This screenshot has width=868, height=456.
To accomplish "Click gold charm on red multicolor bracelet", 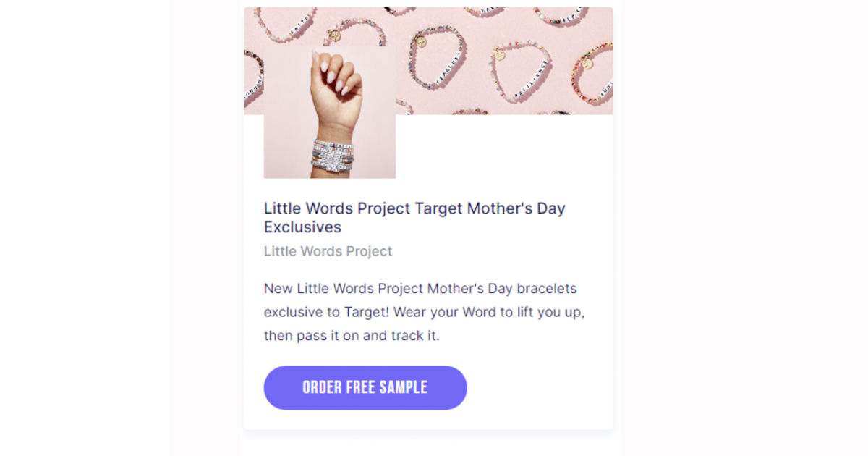I will (x=587, y=63).
